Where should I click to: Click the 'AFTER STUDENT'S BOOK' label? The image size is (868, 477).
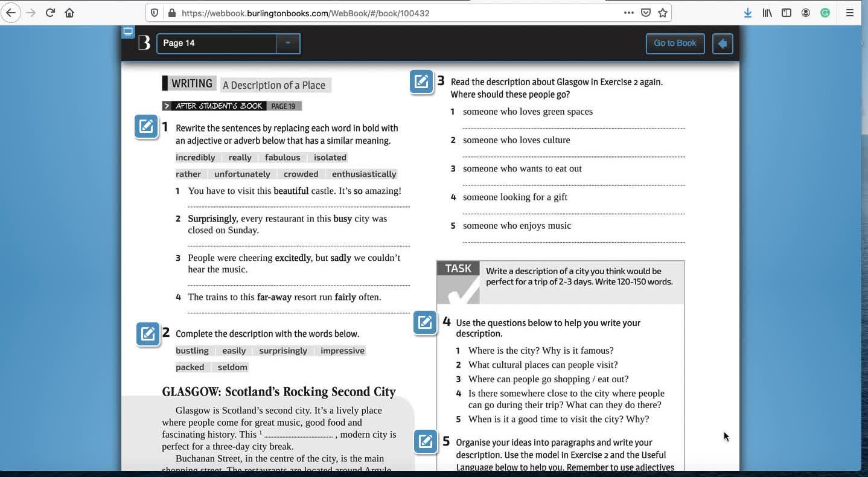[219, 106]
